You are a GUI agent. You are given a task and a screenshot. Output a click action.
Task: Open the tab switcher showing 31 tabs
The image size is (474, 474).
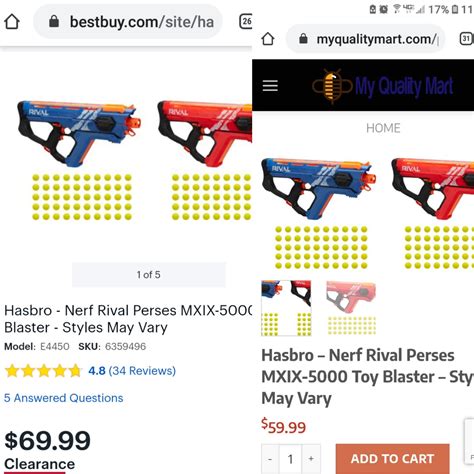pyautogui.click(x=466, y=39)
